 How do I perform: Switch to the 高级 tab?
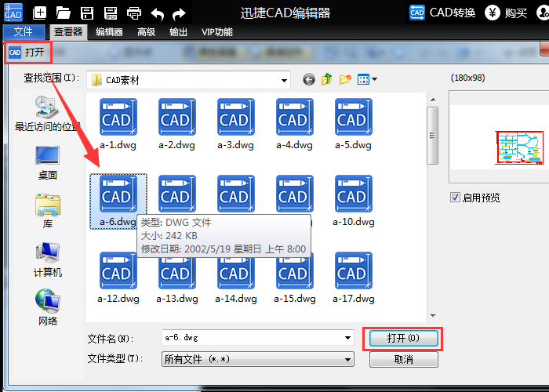(146, 32)
